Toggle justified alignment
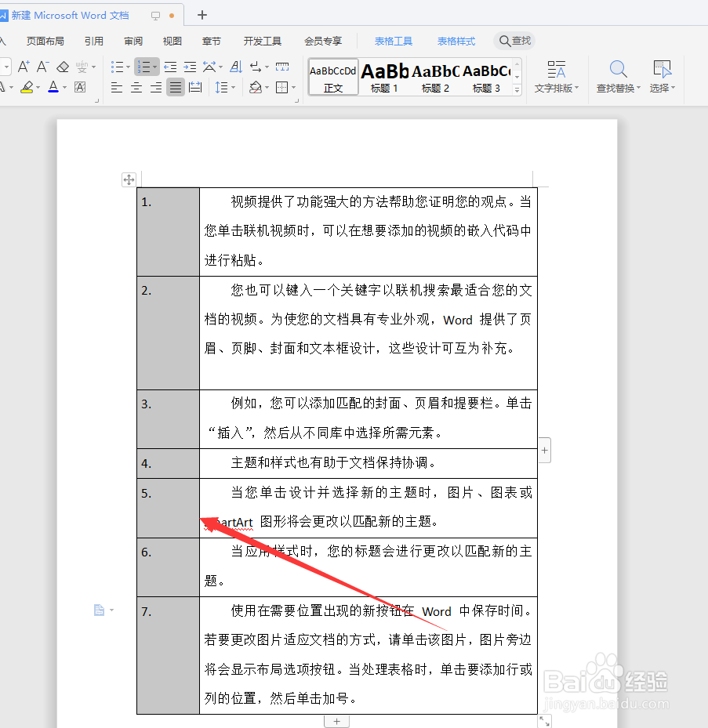 click(176, 87)
